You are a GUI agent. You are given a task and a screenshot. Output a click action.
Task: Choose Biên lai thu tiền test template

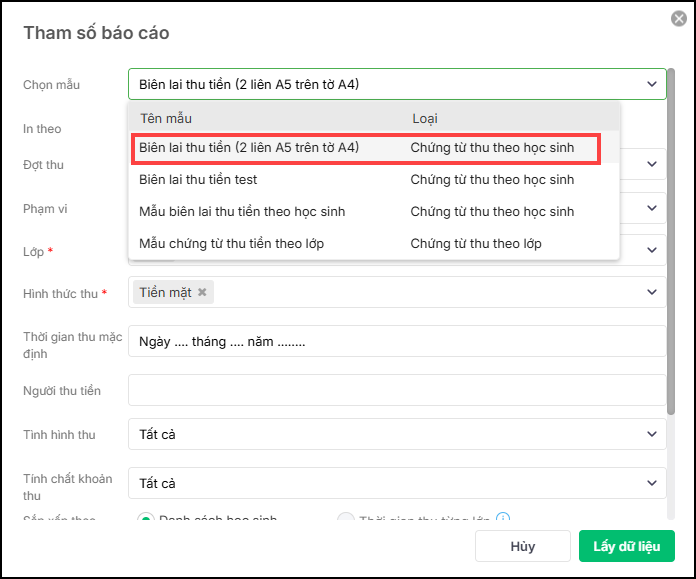coord(199,180)
